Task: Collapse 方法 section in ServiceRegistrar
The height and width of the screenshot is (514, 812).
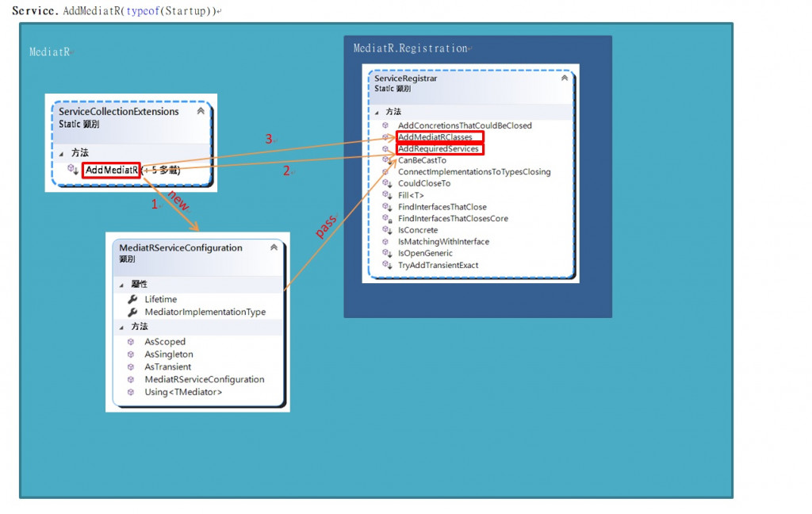Action: pos(377,112)
